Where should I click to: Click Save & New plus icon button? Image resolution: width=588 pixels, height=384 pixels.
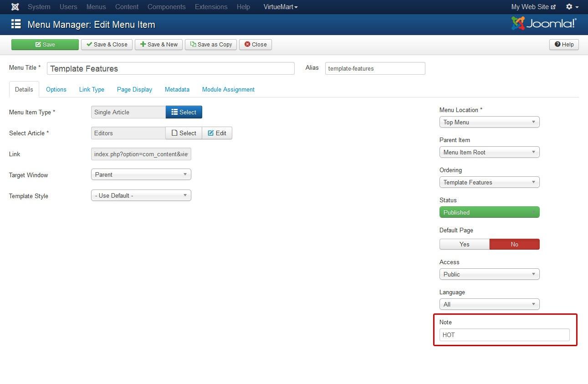pos(159,45)
